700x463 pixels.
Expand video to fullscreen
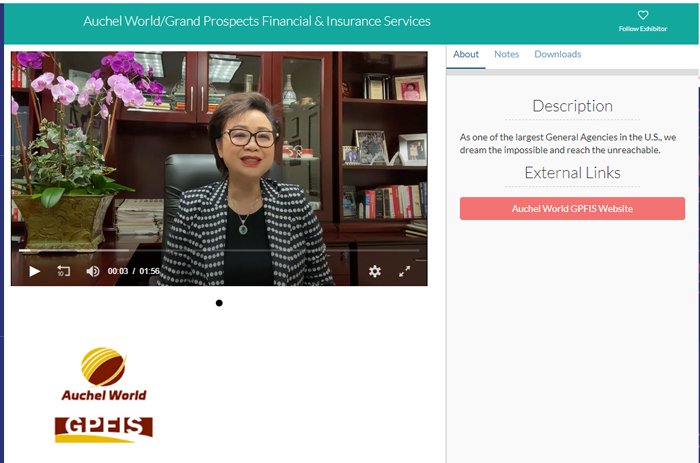(x=404, y=271)
